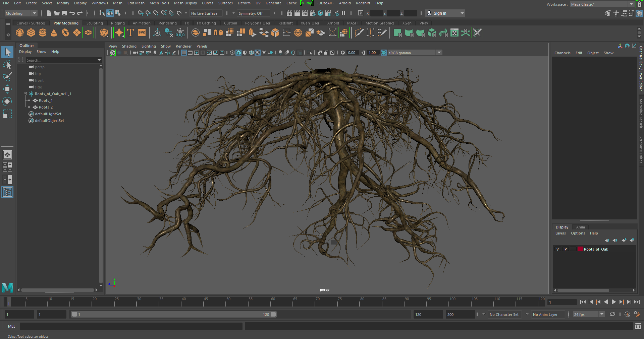644x339 pixels.
Task: Save the scene with the disk icon
Action: [64, 13]
